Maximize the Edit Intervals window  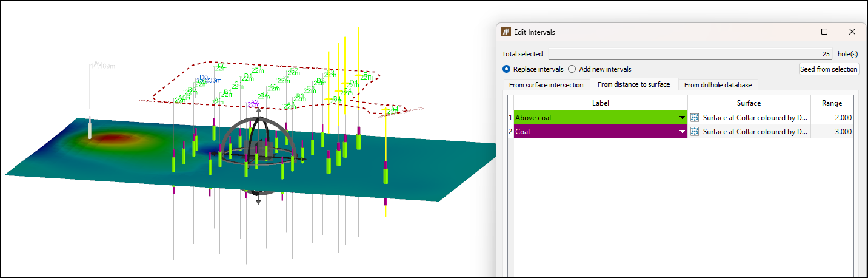point(824,32)
